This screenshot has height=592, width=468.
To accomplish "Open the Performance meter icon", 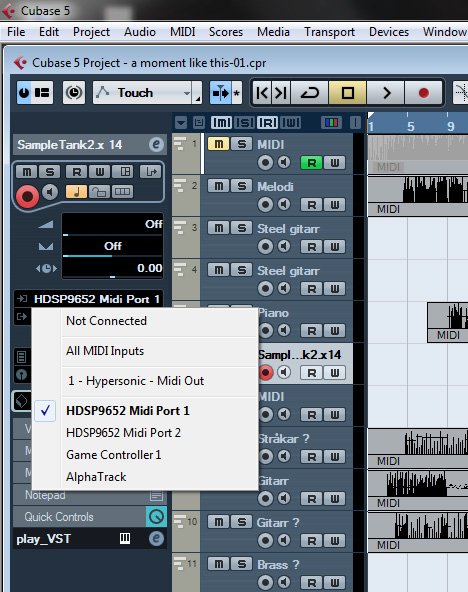I will pos(74,92).
